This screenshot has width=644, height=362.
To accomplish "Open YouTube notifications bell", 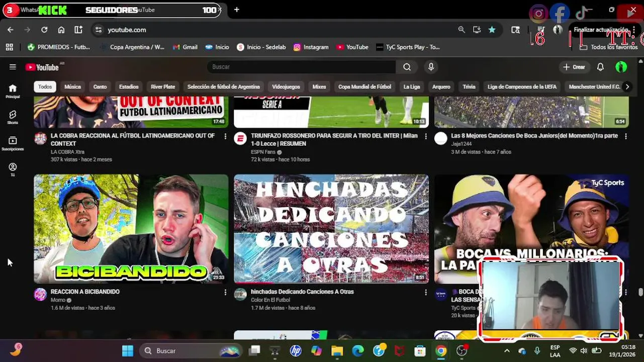I will (600, 67).
